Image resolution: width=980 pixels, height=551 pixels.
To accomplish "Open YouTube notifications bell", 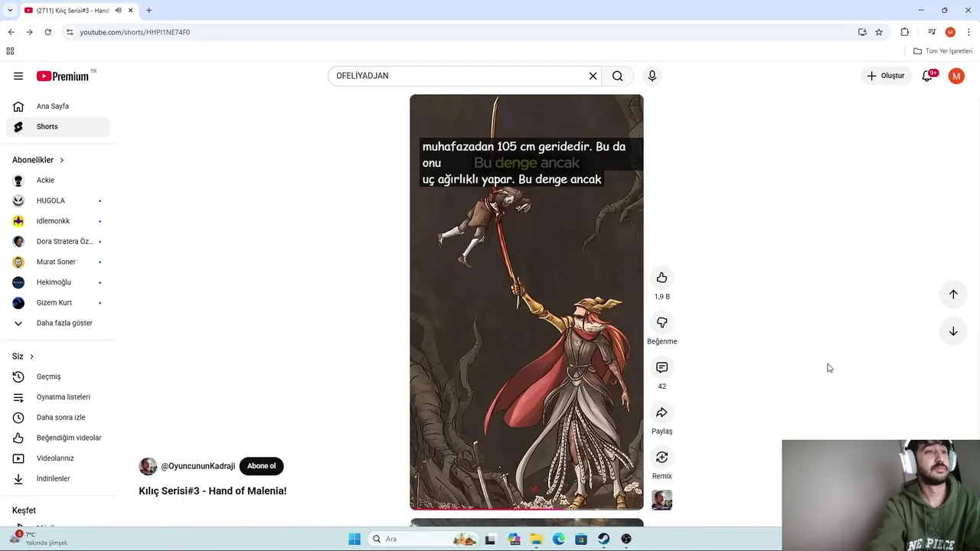I will point(927,76).
